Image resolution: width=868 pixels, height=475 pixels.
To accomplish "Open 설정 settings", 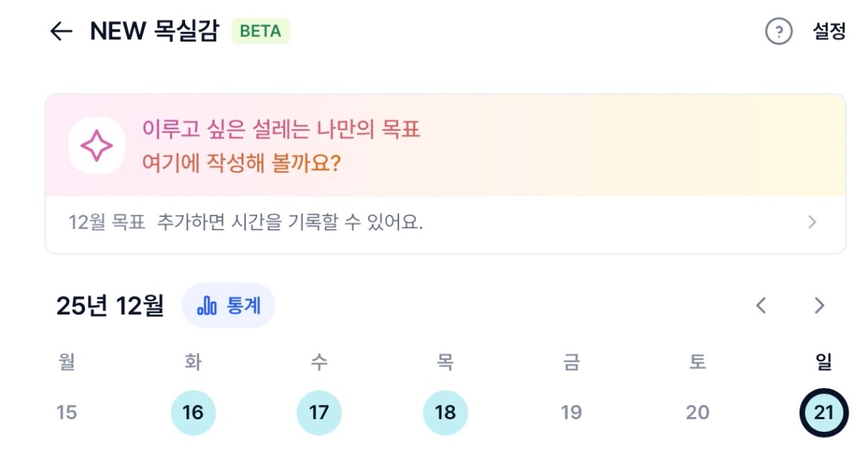I will click(x=829, y=31).
